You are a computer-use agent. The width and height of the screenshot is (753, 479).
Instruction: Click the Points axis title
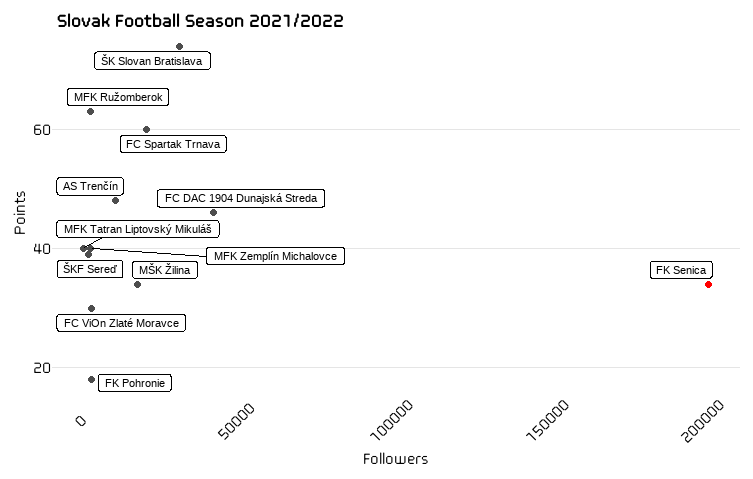point(20,213)
